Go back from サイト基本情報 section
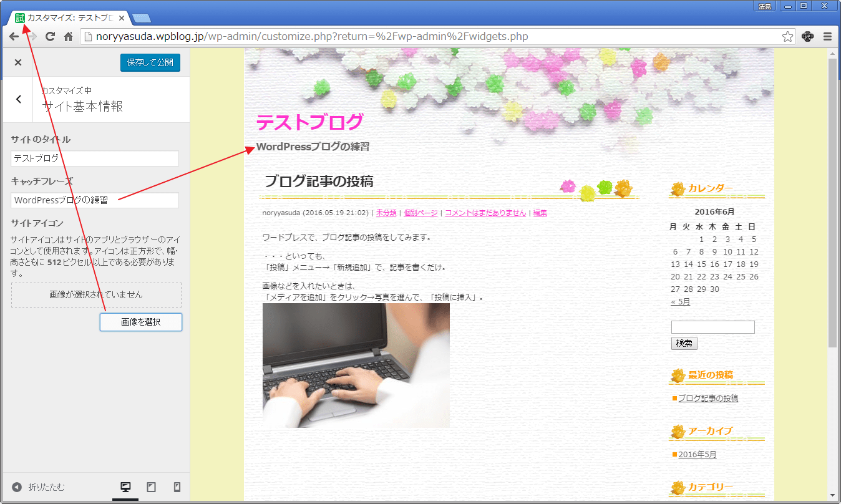 click(x=19, y=99)
